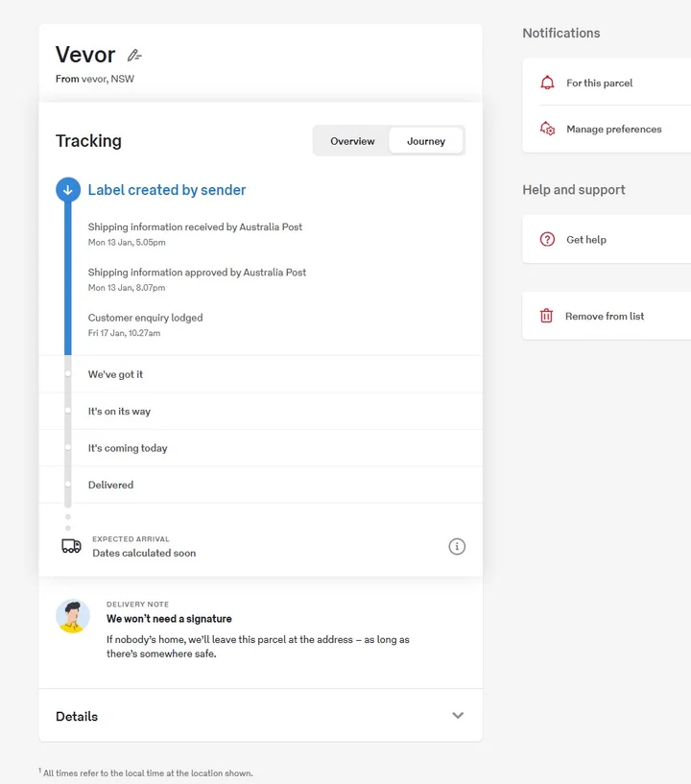Select the It's coming today stage
691x784 pixels.
[x=130, y=448]
